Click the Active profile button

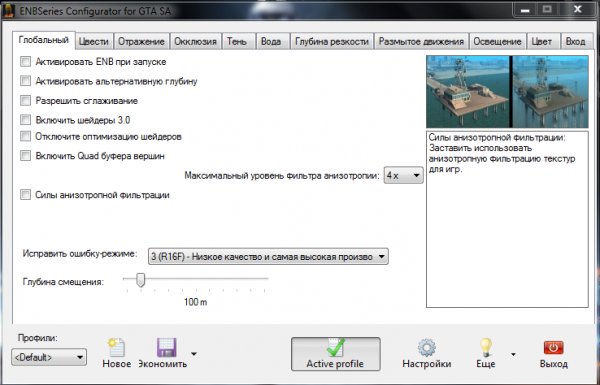pyautogui.click(x=336, y=354)
